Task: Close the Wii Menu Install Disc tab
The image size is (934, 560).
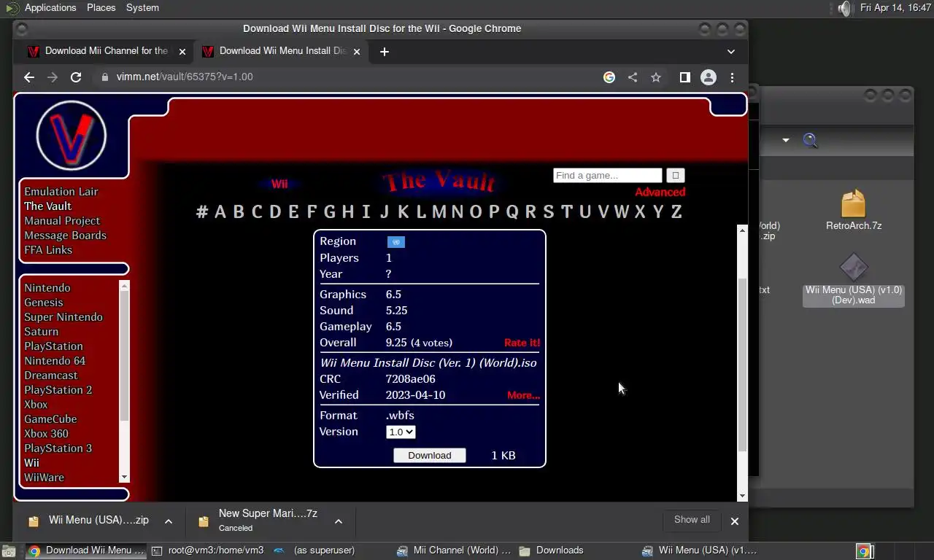Action: click(x=357, y=52)
